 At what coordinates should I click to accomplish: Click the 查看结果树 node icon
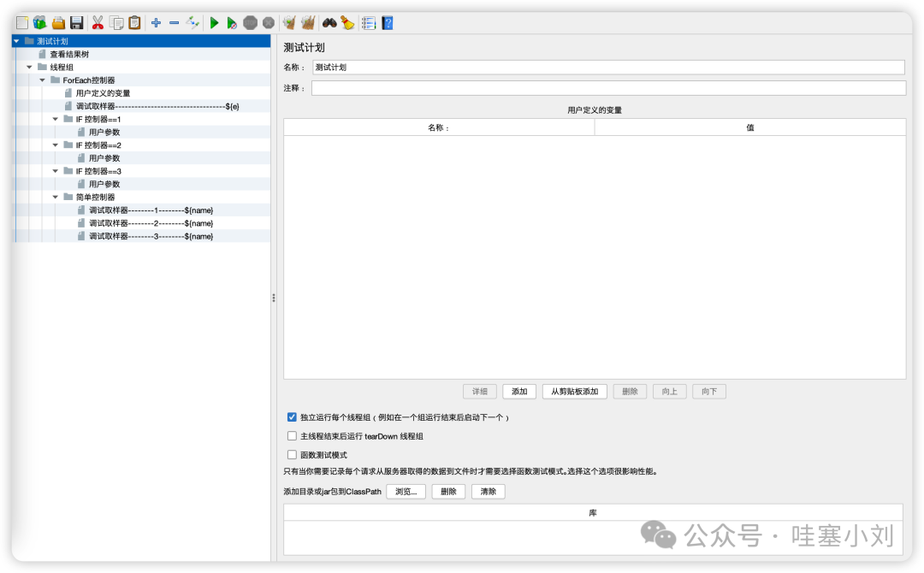43,54
